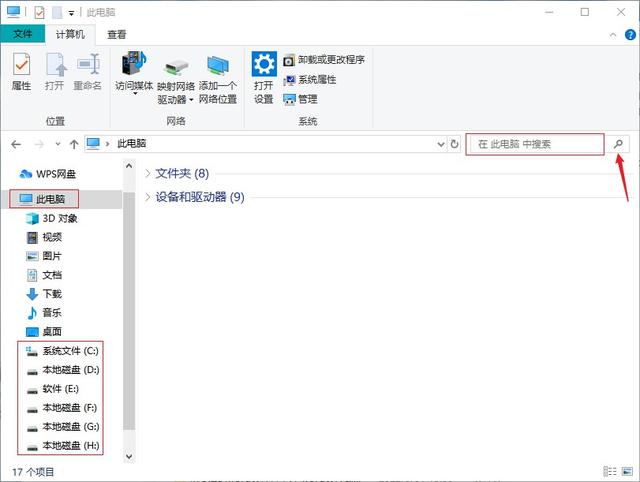This screenshot has width=640, height=482.
Task: Select 本地磁盘 (F:) drive
Action: pyautogui.click(x=61, y=408)
